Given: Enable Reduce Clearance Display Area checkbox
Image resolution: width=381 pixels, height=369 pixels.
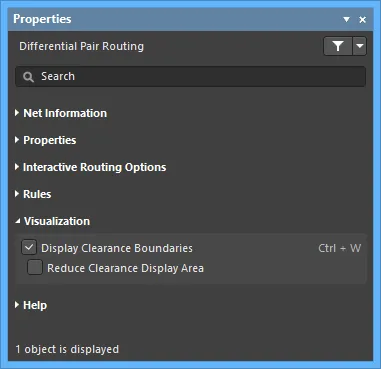Looking at the screenshot, I should click(35, 267).
